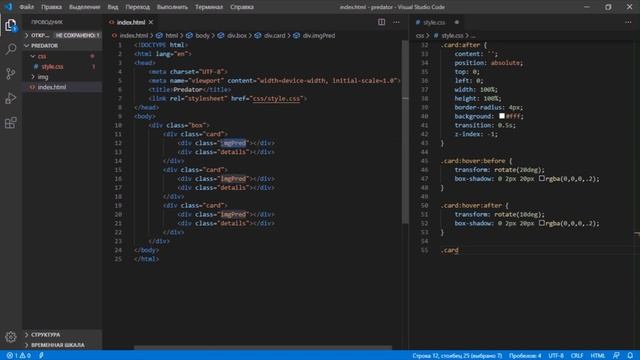Viewport: 640px width, 360px height.
Task: Split the index.html editor to the right
Action: (381, 22)
